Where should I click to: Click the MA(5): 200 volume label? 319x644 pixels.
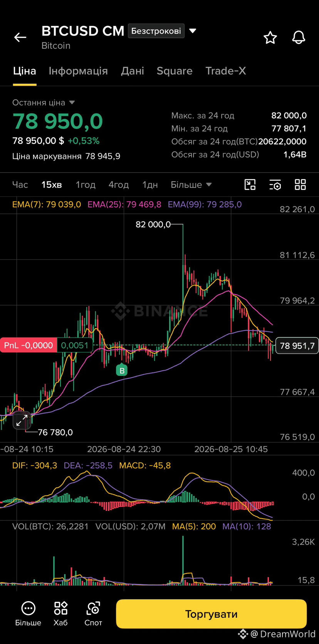(194, 527)
